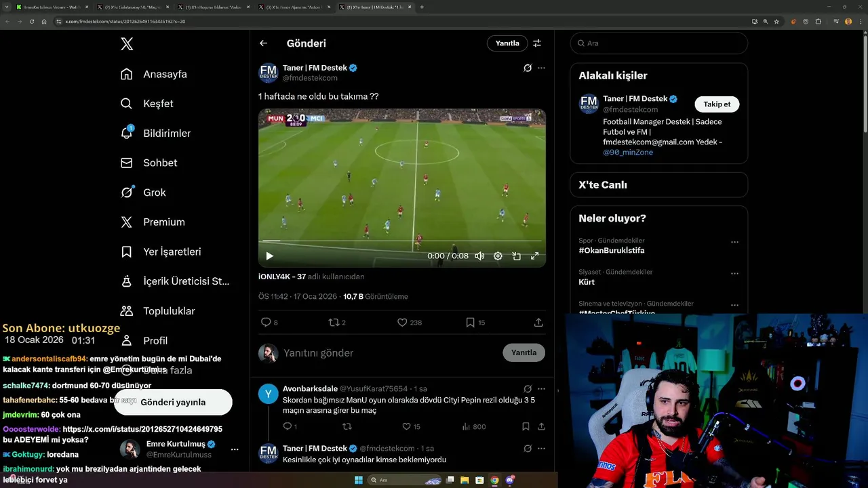Open more options on Avonbarksdale reply
This screenshot has width=868, height=488.
coord(541,389)
